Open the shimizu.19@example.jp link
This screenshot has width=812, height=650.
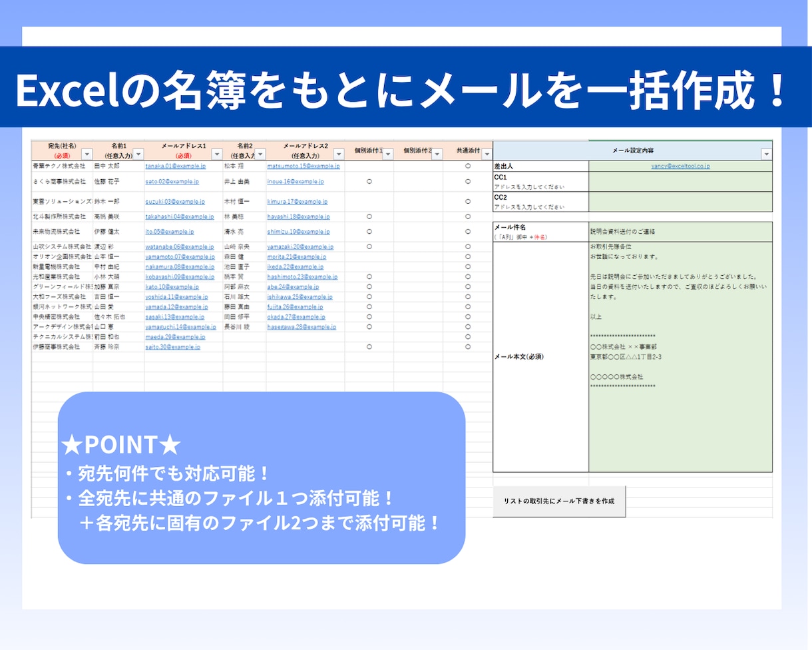[x=298, y=232]
